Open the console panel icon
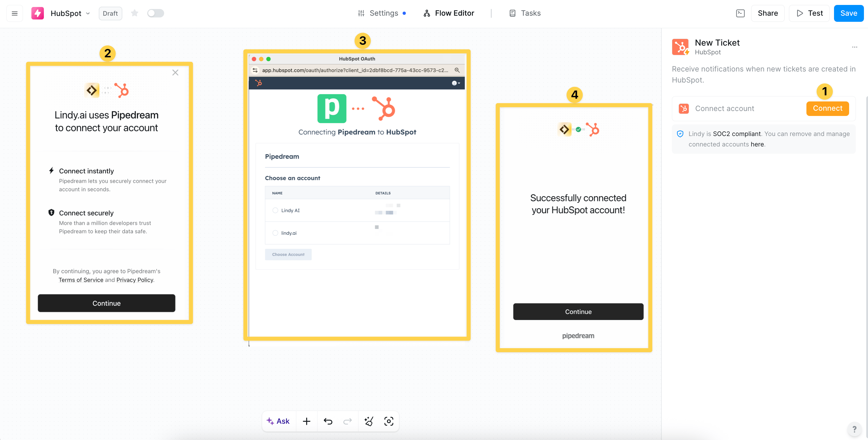 click(x=740, y=13)
